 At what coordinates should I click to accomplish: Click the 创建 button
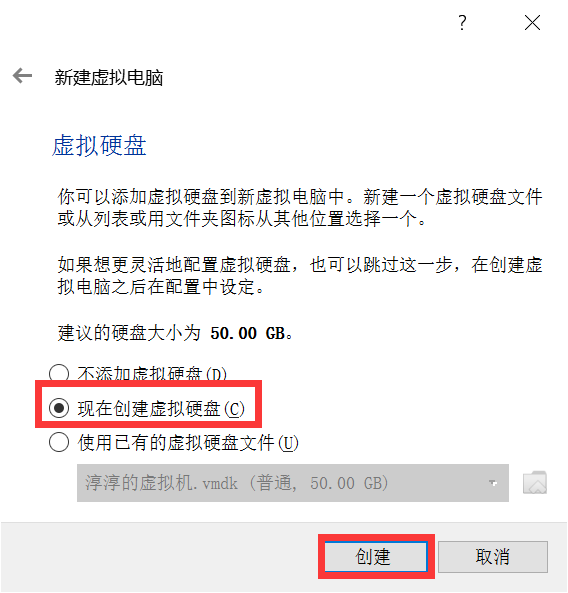(x=376, y=557)
